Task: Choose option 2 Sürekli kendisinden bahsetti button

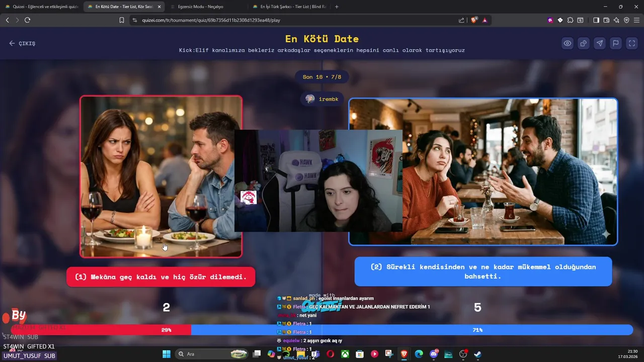Action: point(483,271)
